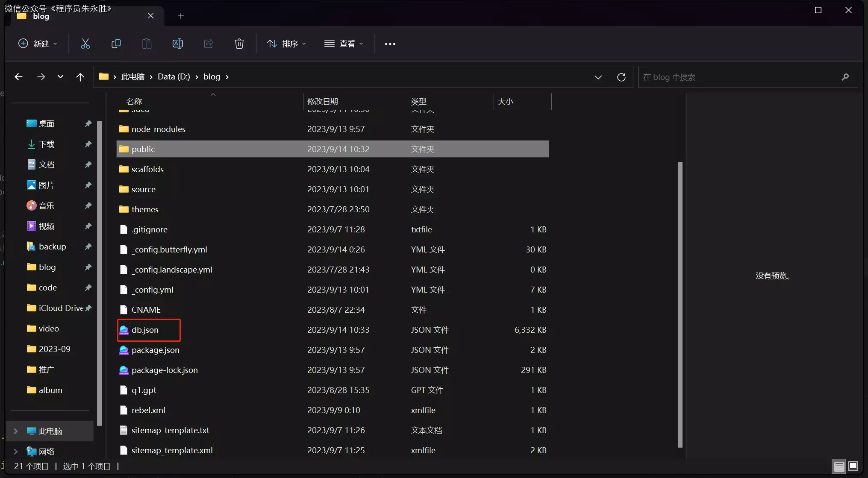
Task: Open the 排序 (Sort) dropdown menu
Action: tap(286, 44)
